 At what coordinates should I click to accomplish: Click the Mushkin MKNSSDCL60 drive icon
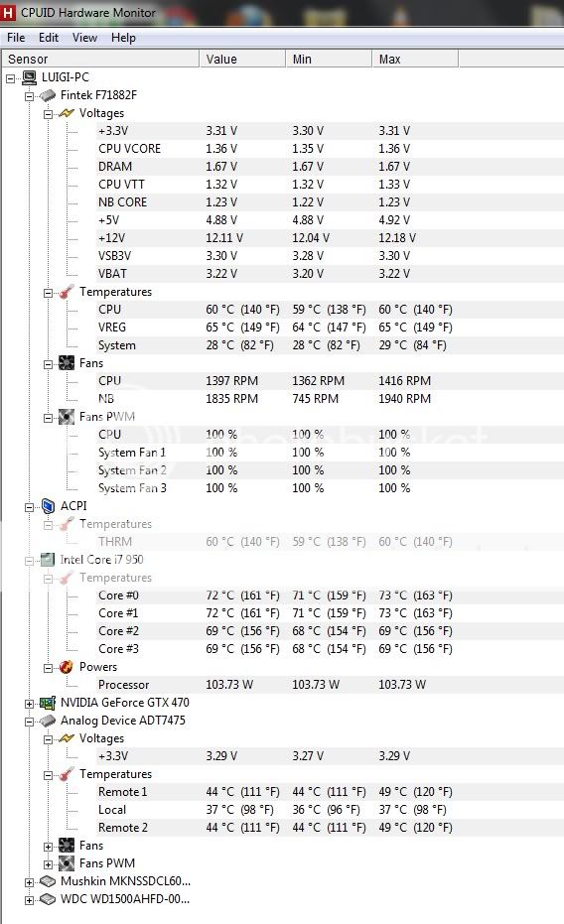point(47,881)
